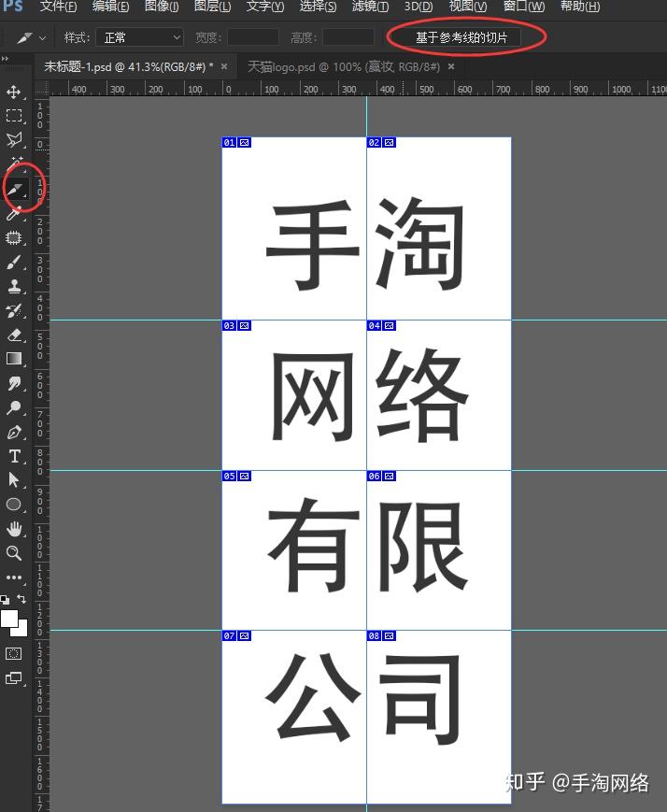The image size is (667, 812).
Task: Select the Patch tool
Action: 14,237
